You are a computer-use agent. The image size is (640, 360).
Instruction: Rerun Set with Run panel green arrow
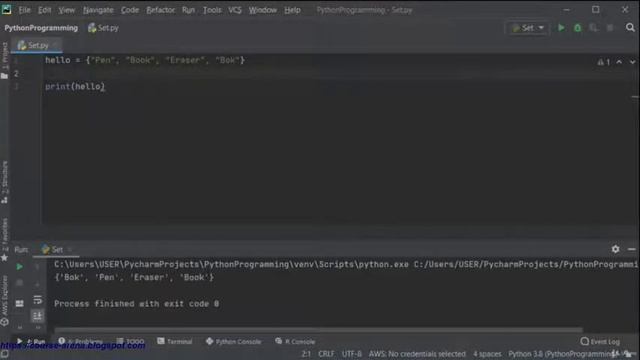[x=19, y=267]
